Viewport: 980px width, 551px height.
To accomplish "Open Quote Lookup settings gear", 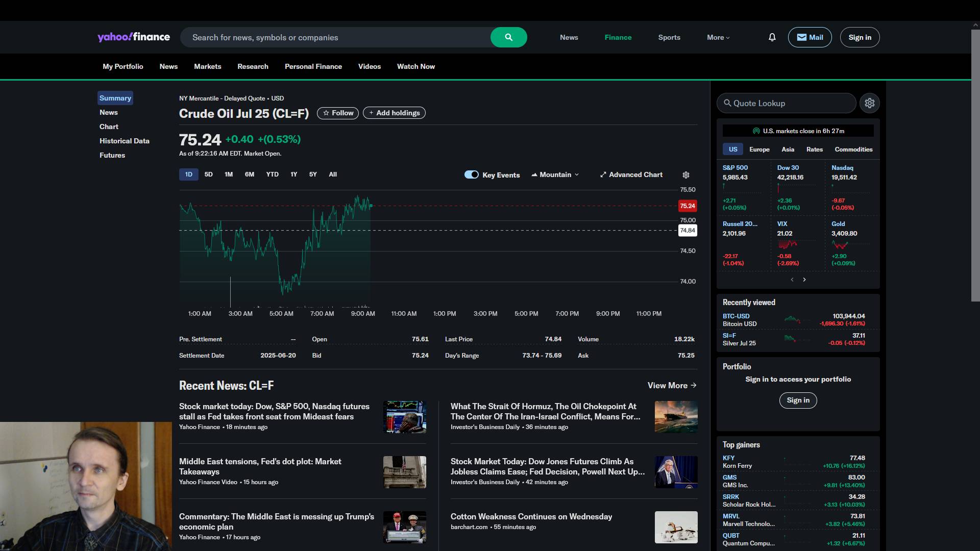I will pyautogui.click(x=869, y=103).
